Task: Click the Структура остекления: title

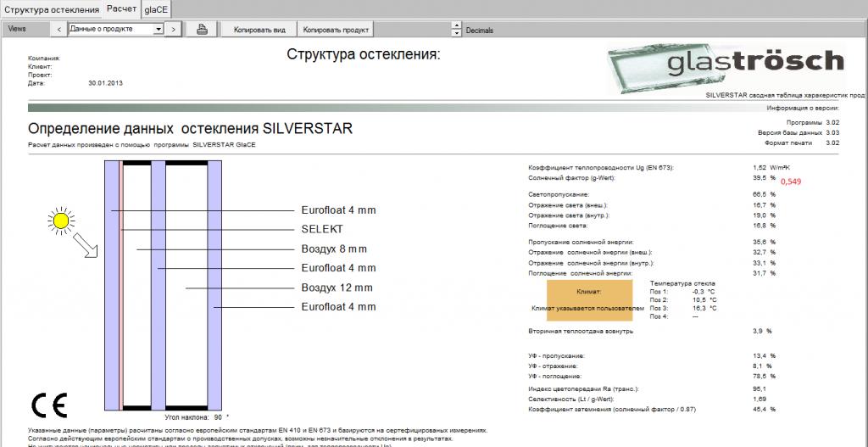Action: pos(364,54)
